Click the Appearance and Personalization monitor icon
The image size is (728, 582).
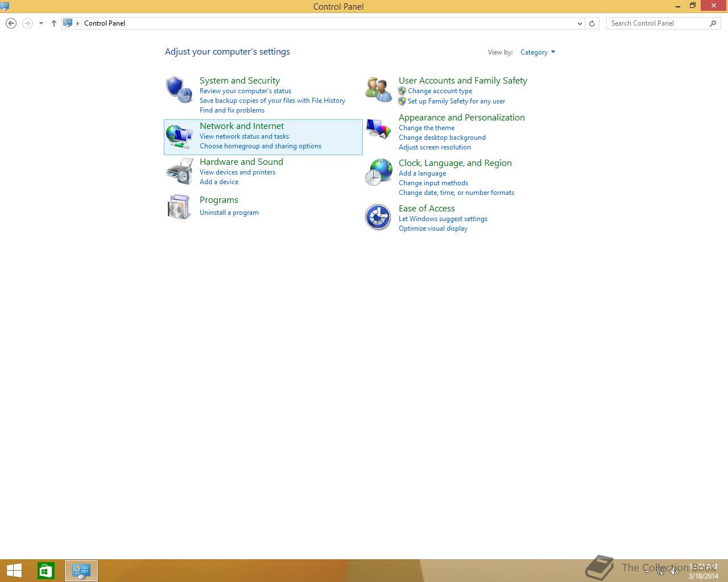tap(378, 128)
